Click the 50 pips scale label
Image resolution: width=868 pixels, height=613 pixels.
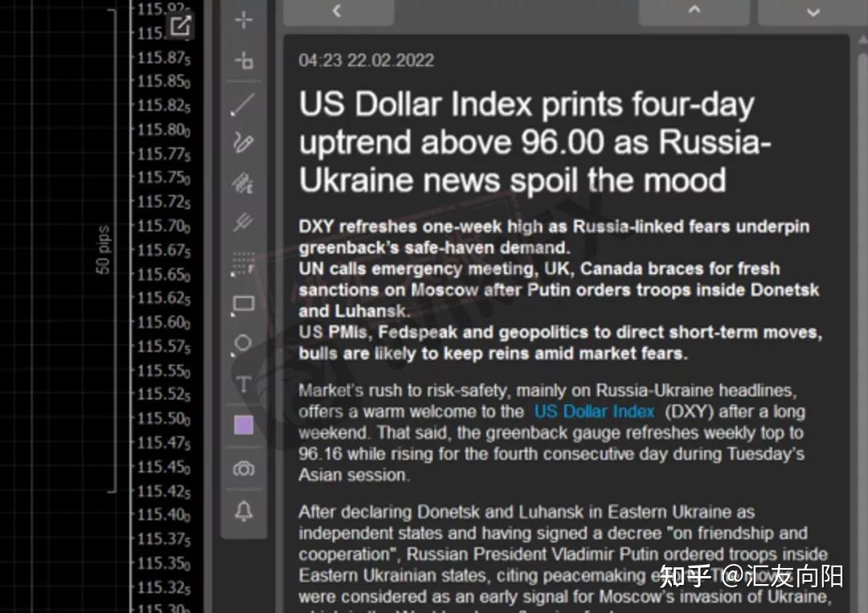tap(103, 250)
